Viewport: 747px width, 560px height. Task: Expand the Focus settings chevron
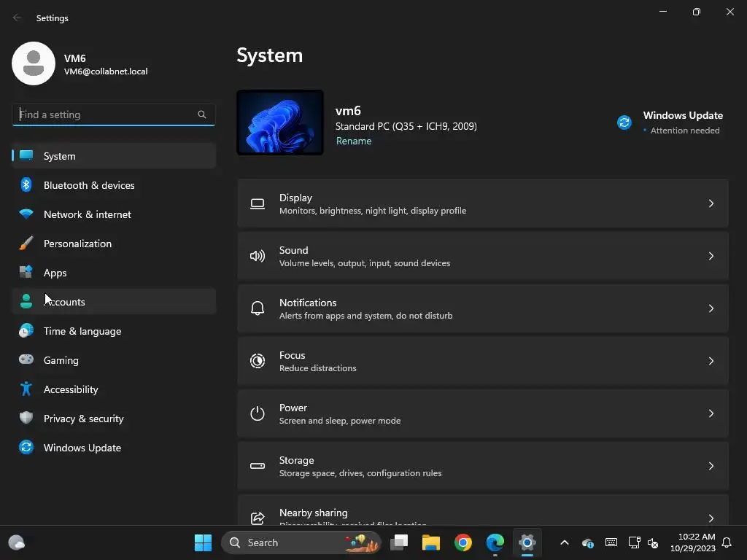tap(711, 361)
